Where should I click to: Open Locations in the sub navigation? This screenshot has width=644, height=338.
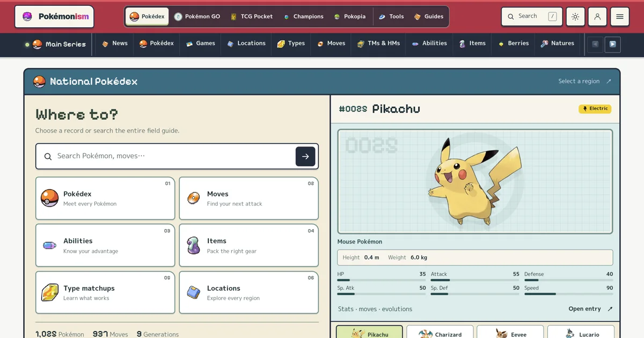click(x=246, y=43)
